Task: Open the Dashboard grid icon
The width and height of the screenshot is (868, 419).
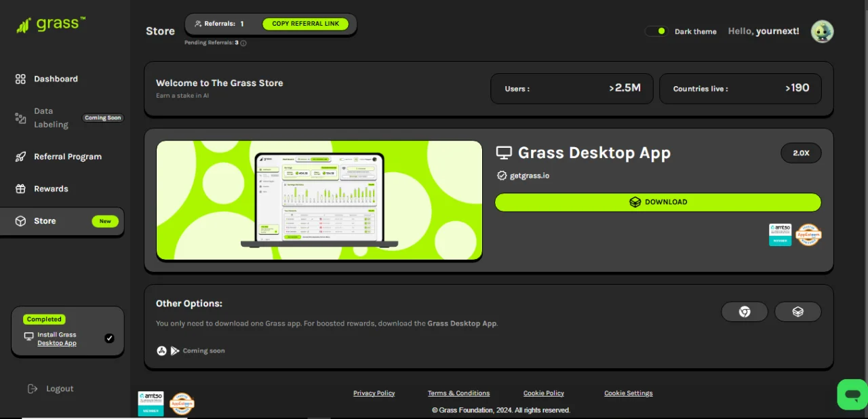Action: pos(20,79)
